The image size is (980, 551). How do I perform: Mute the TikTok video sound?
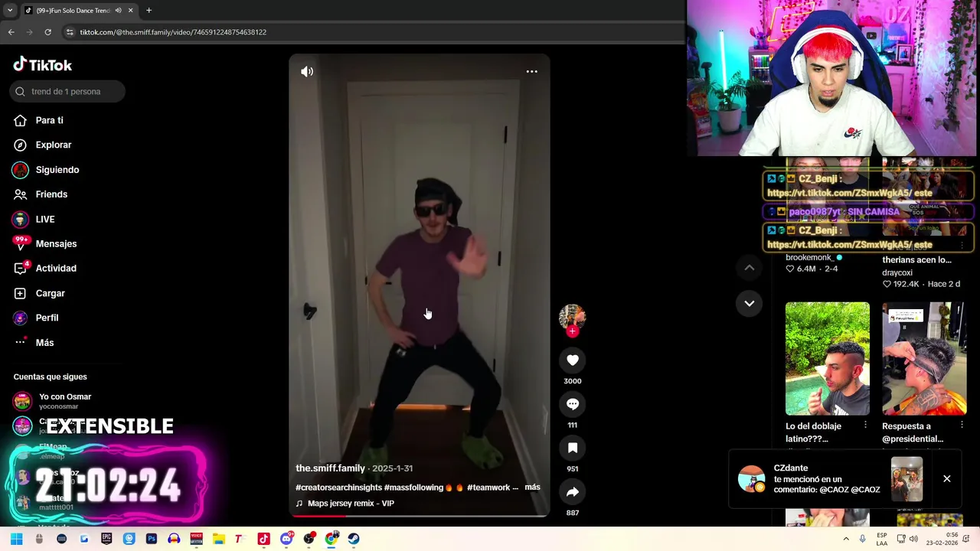[307, 71]
